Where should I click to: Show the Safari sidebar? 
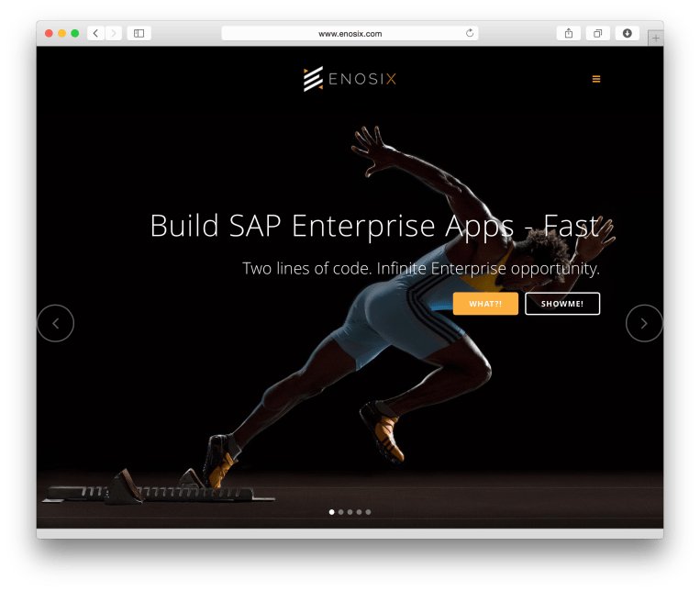click(139, 33)
